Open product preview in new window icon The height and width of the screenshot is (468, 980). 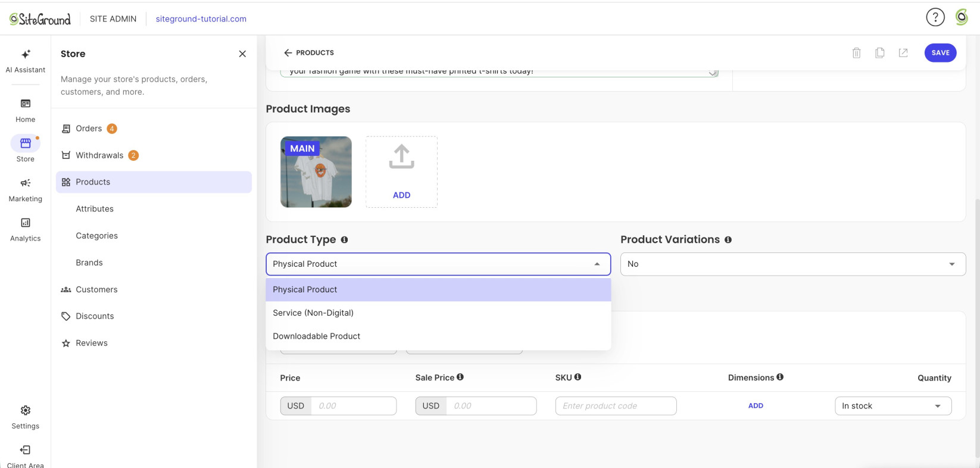click(903, 52)
